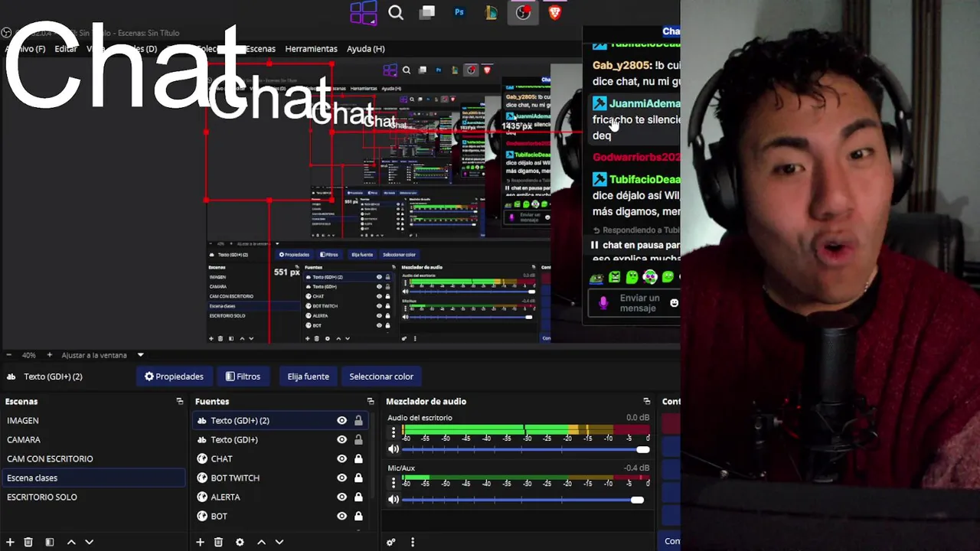Move scene up in Escenas list
Image resolution: width=980 pixels, height=551 pixels.
(x=71, y=542)
